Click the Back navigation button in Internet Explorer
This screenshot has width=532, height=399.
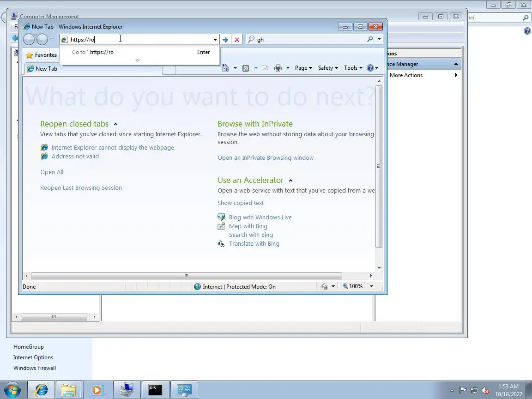[x=29, y=39]
